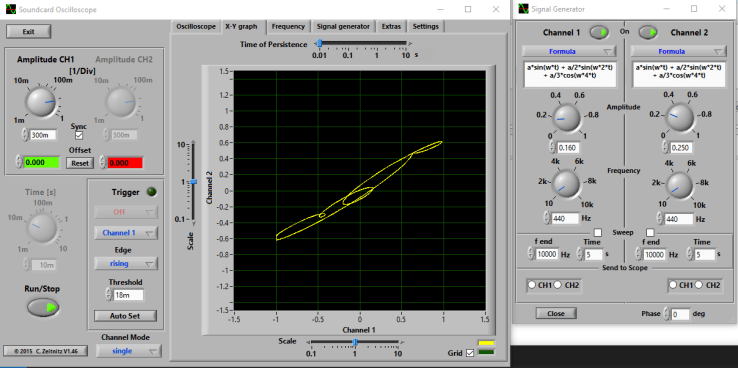Open the Extras tab

(x=391, y=26)
